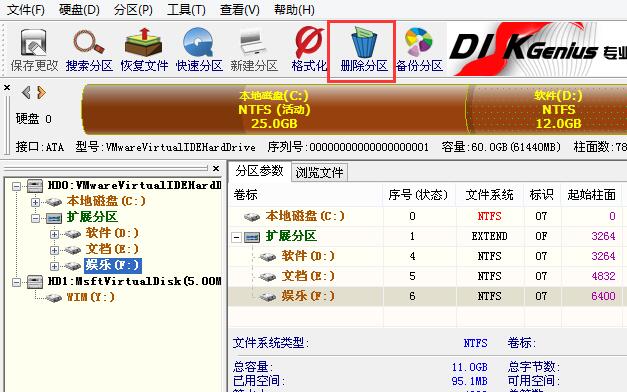Collapse 扩展分区 row in partition table
This screenshot has width=627, height=392.
coord(236,237)
